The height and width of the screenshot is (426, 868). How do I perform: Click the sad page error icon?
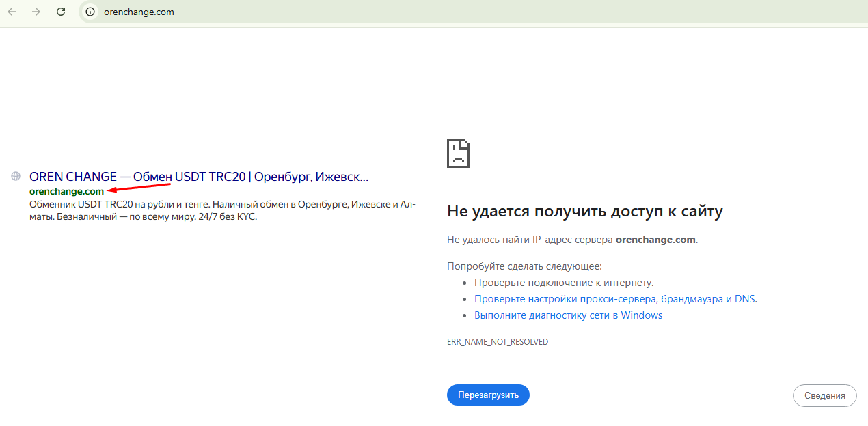[459, 153]
